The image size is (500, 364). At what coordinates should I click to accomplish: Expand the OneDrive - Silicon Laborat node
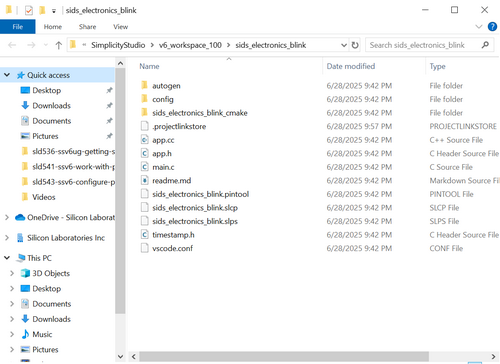tap(7, 218)
